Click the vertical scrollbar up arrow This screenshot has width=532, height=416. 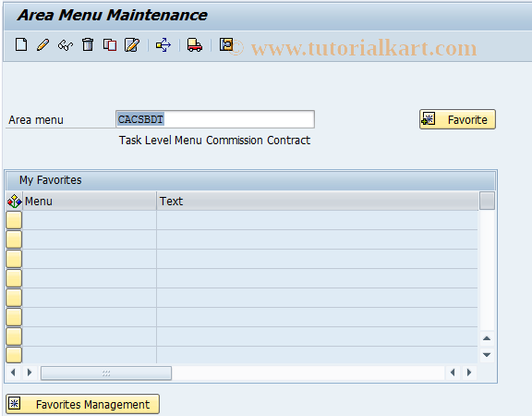487,338
